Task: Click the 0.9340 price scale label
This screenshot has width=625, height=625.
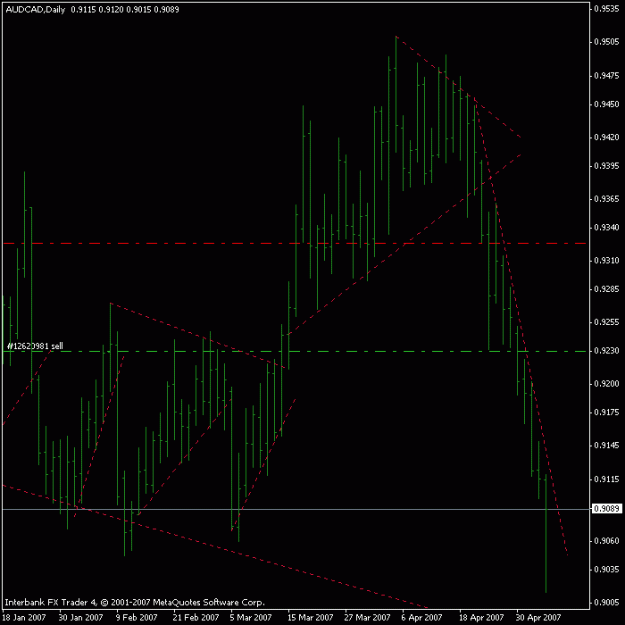Action: [607, 227]
